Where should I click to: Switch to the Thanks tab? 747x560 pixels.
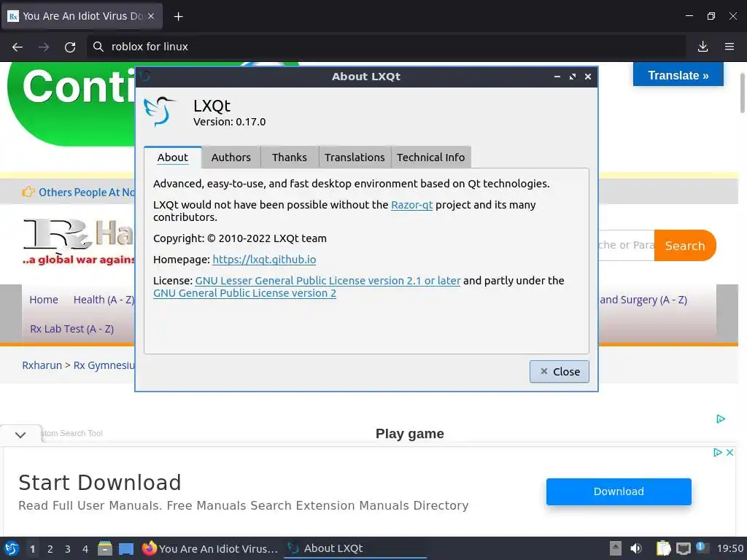tap(289, 157)
